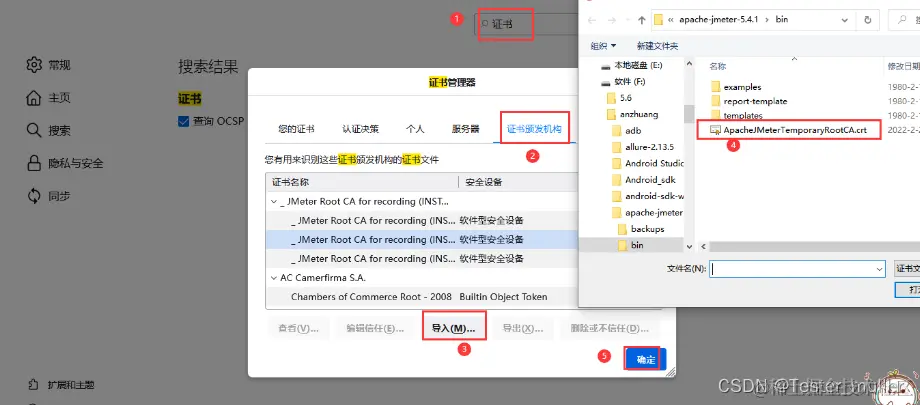Sort files by the 修改日期 column header
The height and width of the screenshot is (405, 920).
coord(904,66)
